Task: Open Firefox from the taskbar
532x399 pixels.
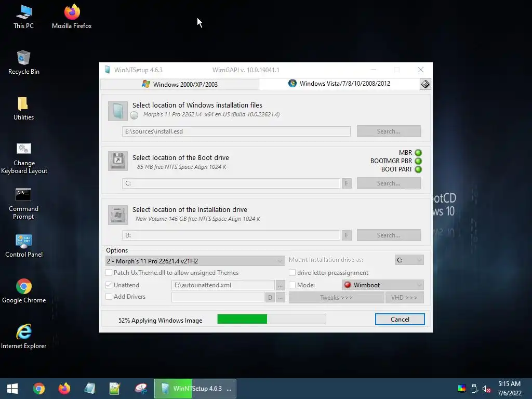Action: pos(64,389)
